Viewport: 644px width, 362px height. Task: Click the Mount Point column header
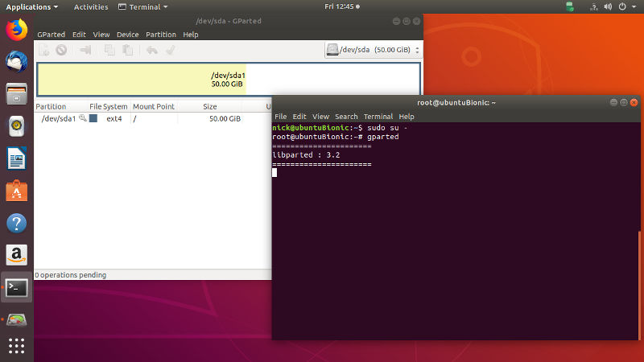154,106
